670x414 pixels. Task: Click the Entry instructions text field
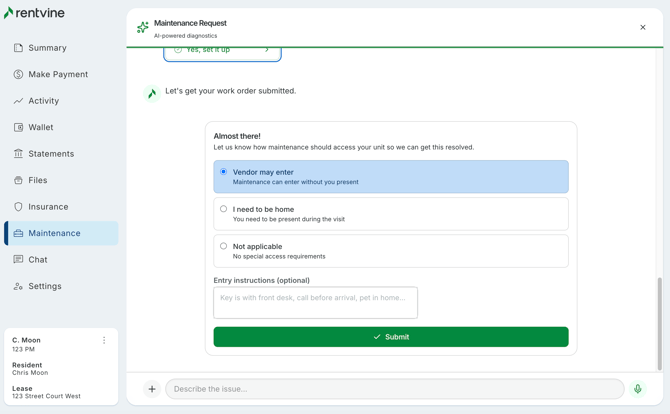[x=315, y=302]
